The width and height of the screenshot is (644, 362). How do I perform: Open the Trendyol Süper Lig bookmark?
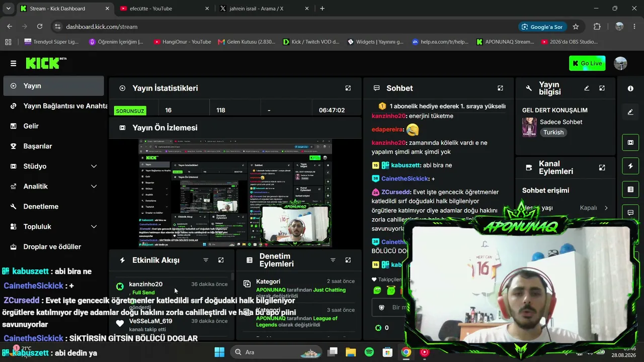(51, 42)
